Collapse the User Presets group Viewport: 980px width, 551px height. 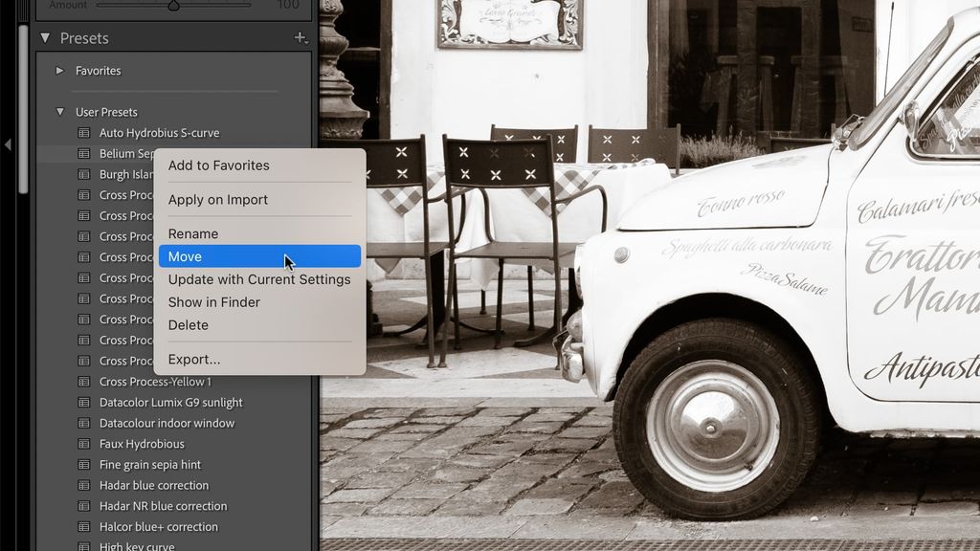pos(59,111)
